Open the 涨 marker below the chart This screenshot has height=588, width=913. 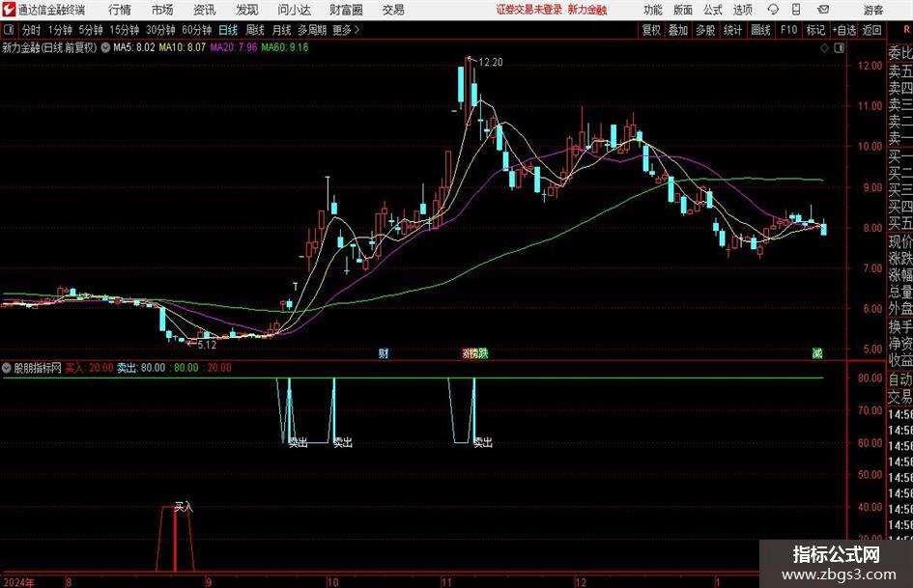pyautogui.click(x=467, y=352)
